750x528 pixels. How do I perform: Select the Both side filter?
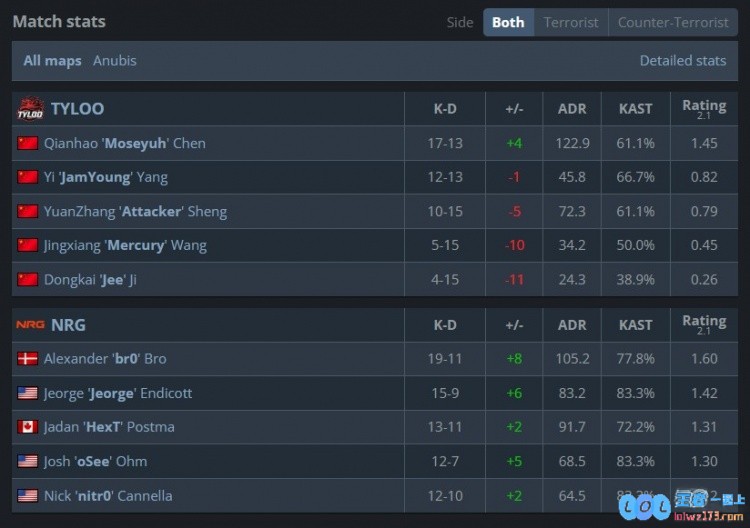point(508,22)
